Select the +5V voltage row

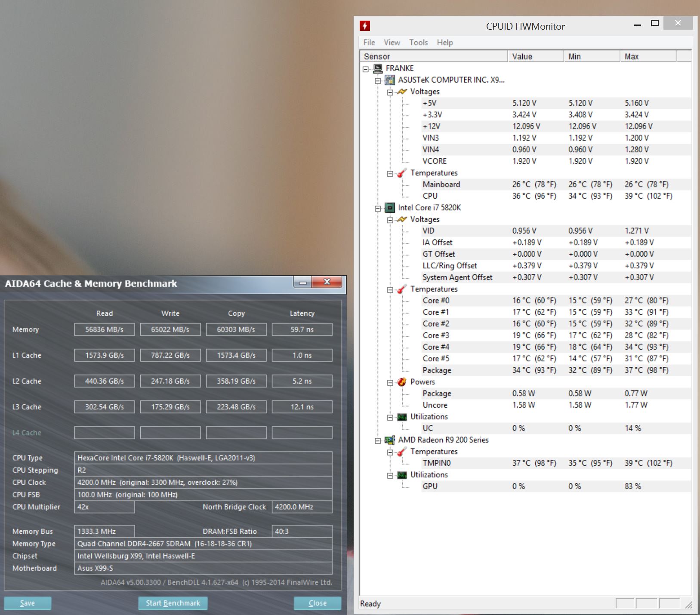556,103
